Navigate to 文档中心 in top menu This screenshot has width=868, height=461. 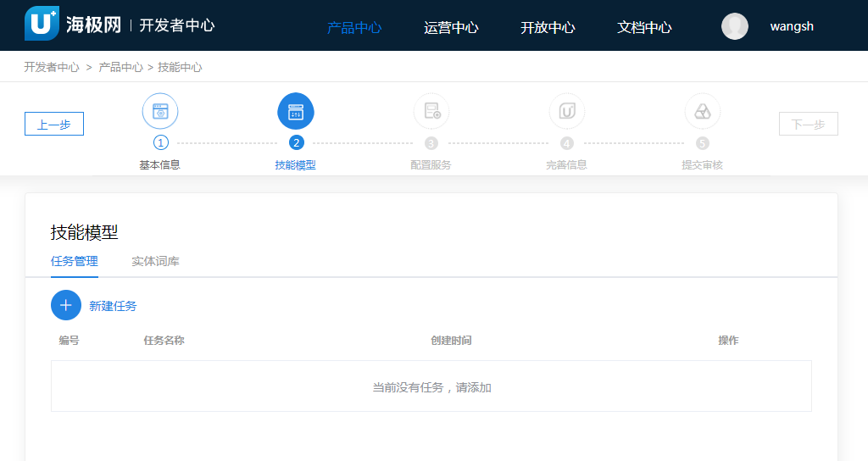coord(644,27)
